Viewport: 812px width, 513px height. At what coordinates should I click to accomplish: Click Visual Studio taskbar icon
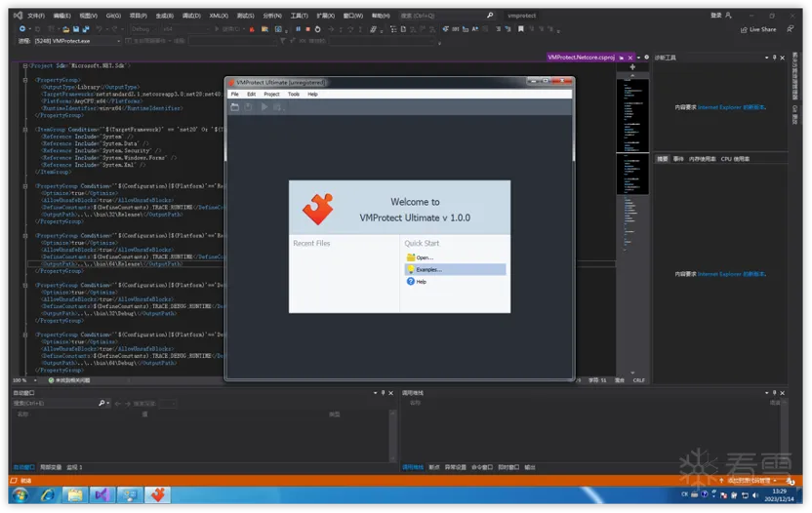pos(102,495)
